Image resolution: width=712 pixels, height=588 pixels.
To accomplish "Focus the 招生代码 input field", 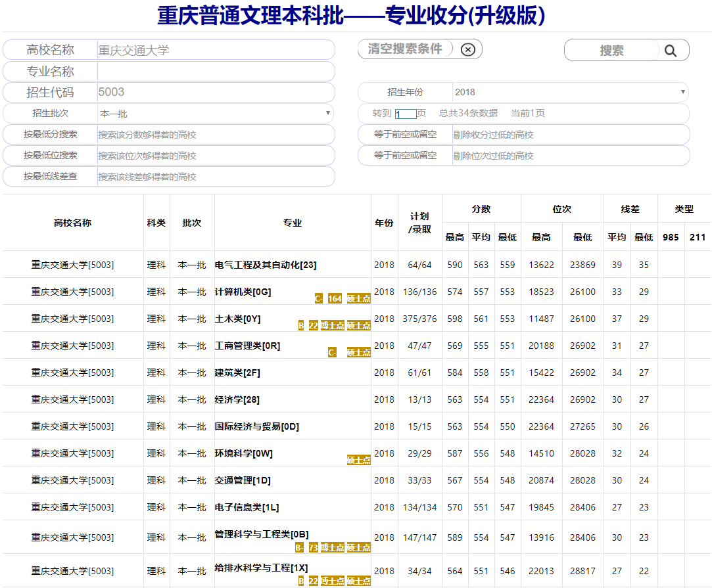I will [x=216, y=92].
